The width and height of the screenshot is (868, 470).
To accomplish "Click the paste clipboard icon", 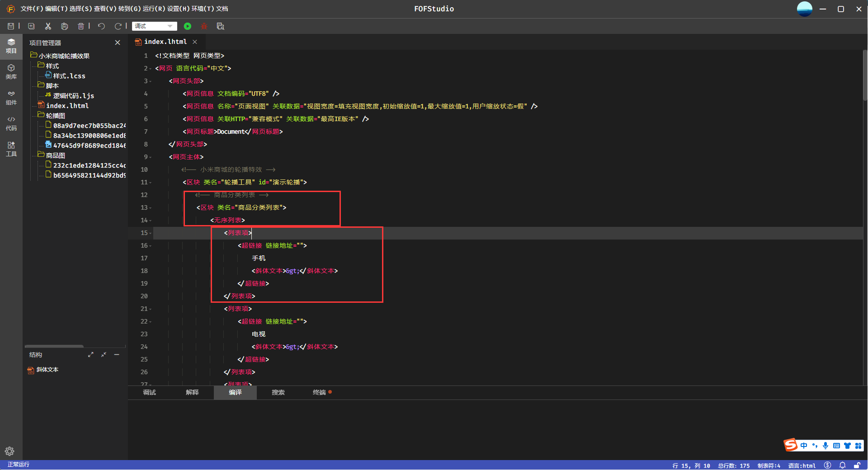I will (x=65, y=26).
